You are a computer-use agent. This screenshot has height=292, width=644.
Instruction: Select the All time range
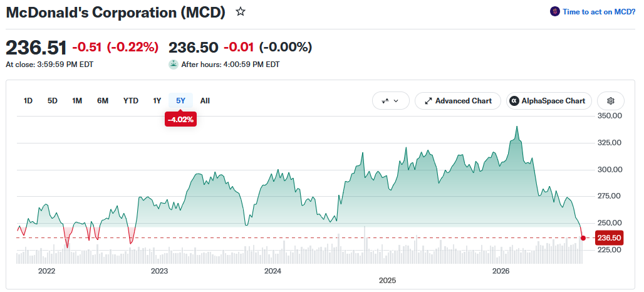coord(205,101)
